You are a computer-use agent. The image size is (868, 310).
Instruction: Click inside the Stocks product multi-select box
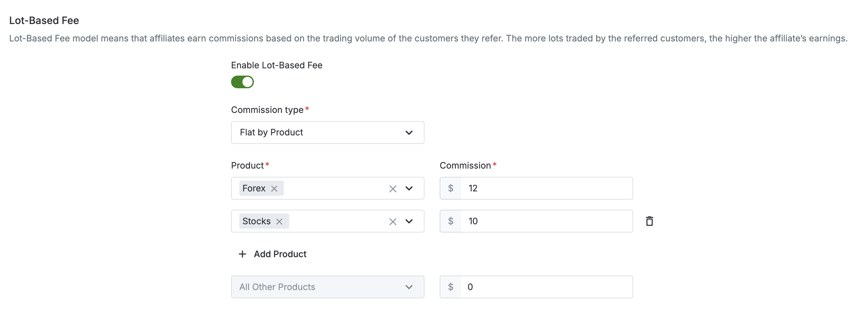337,221
